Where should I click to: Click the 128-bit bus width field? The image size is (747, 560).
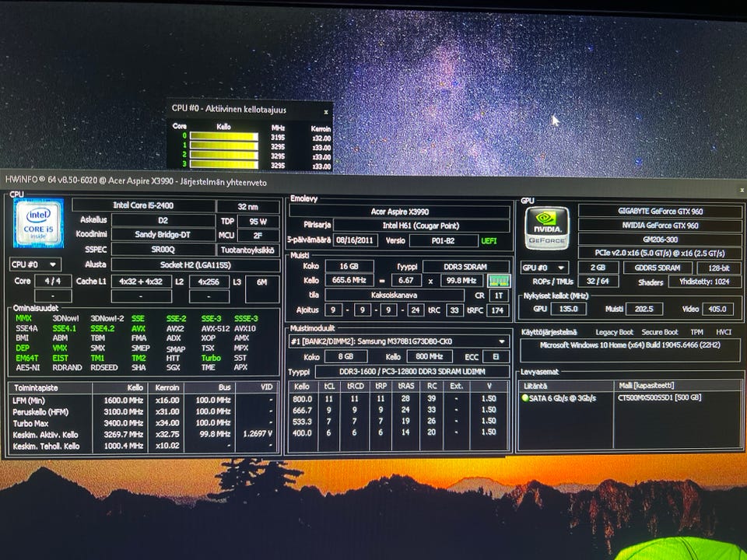coord(719,268)
